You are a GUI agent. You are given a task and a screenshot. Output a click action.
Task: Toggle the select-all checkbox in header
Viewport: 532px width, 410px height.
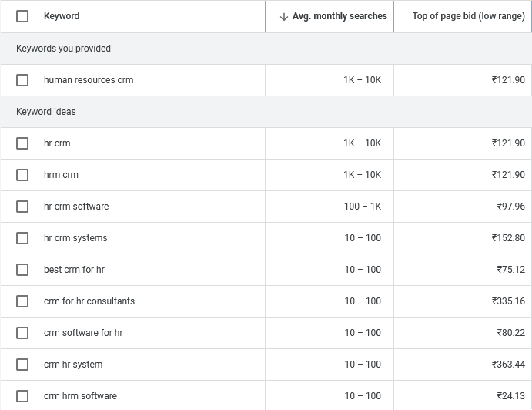(x=22, y=16)
